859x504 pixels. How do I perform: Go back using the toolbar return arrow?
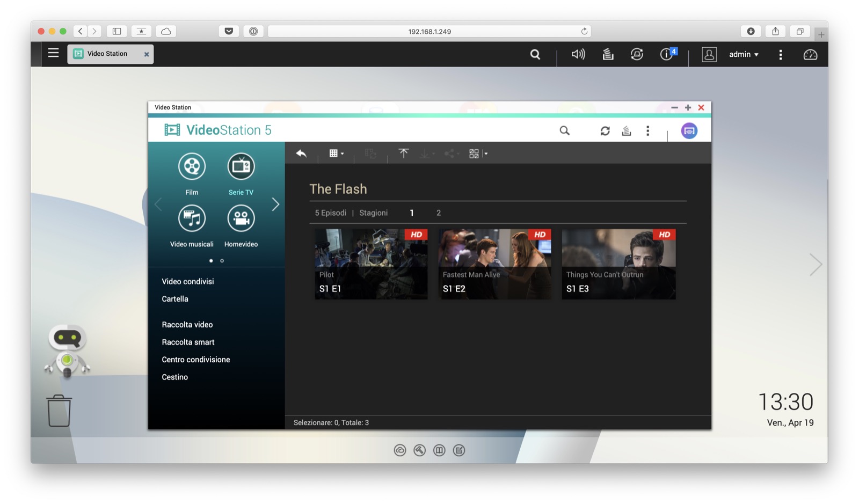coord(301,154)
